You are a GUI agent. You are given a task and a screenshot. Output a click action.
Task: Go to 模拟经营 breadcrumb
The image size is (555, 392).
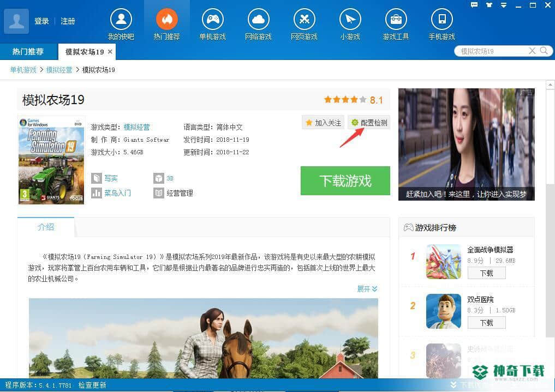(x=59, y=70)
